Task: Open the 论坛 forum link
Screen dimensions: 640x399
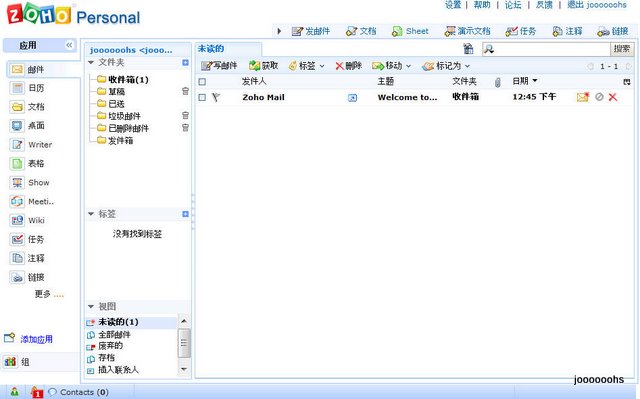Action: pos(513,5)
